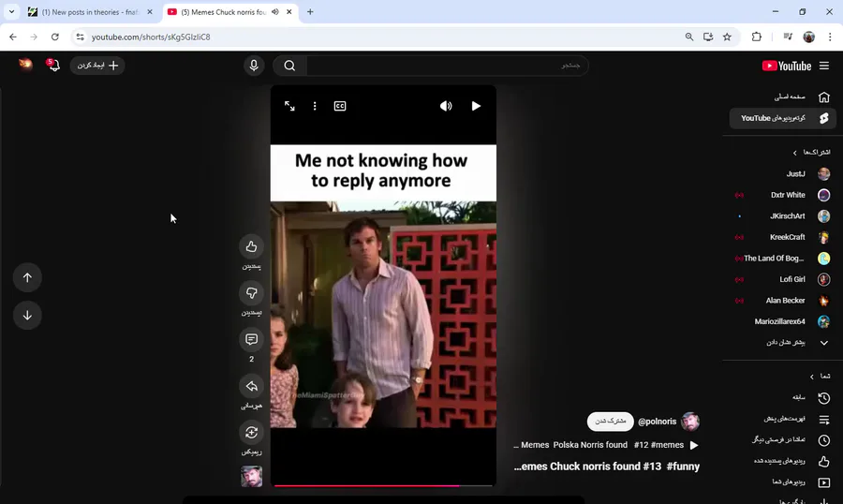Open the tab search dropdown arrow

pos(11,12)
